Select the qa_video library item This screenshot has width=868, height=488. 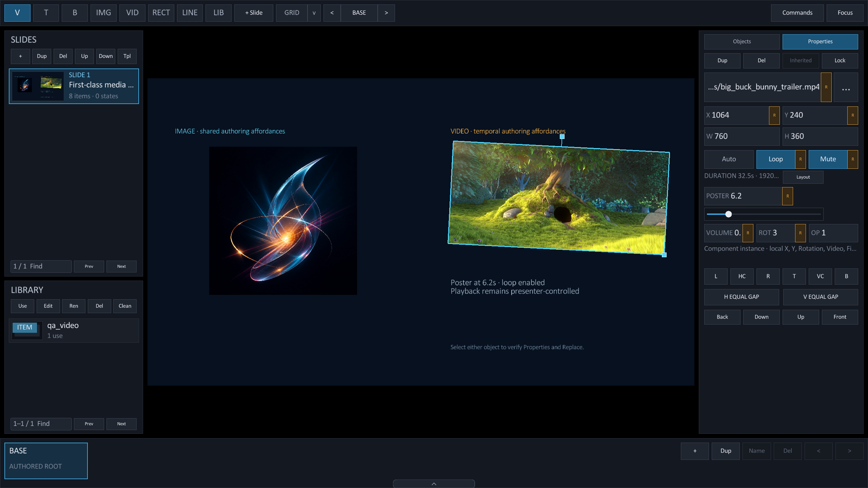[74, 330]
